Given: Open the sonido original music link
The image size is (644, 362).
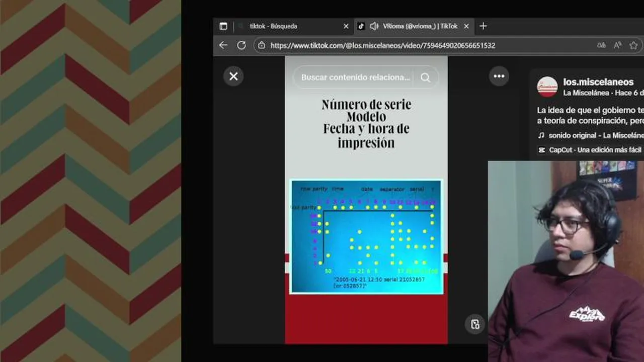Looking at the screenshot, I should (591, 135).
